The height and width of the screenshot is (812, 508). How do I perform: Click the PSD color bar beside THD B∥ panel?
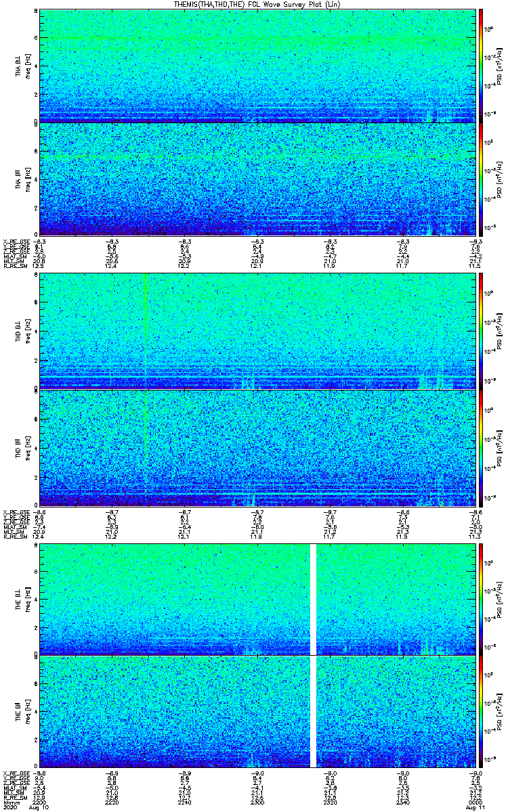click(481, 447)
